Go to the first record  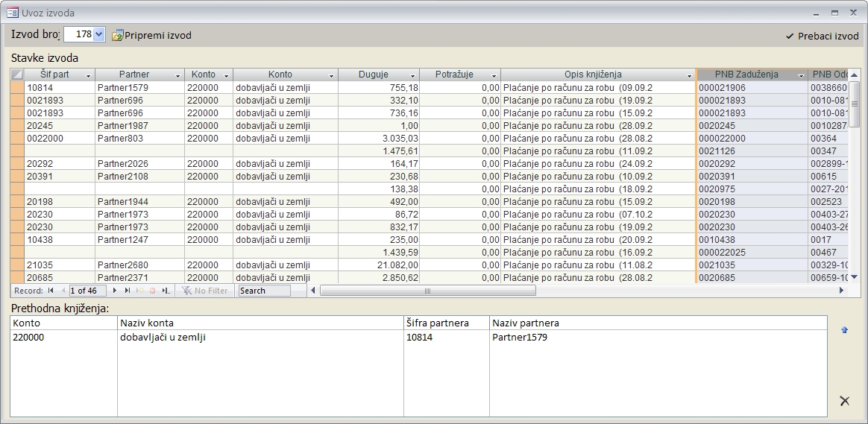click(x=51, y=291)
